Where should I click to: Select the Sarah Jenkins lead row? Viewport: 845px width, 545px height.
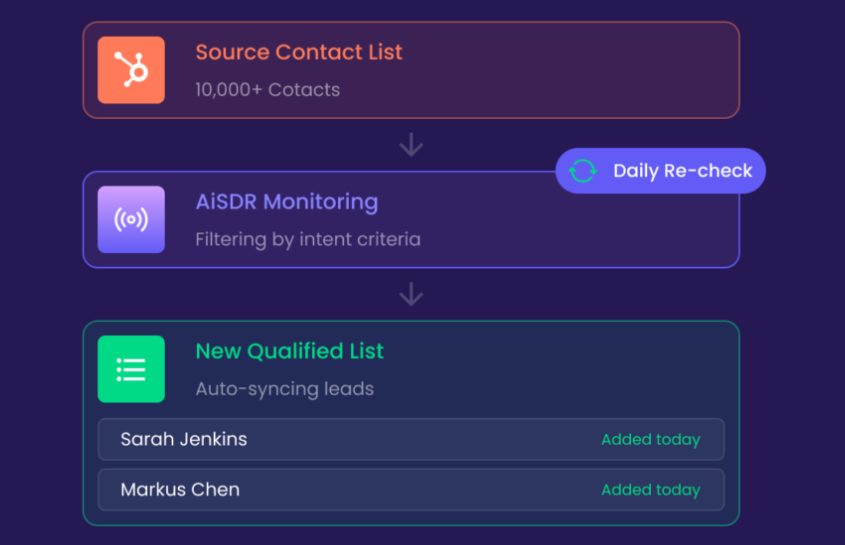point(411,439)
